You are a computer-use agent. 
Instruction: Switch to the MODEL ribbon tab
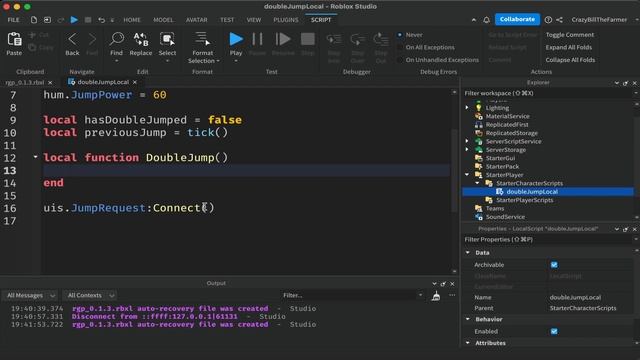(163, 20)
